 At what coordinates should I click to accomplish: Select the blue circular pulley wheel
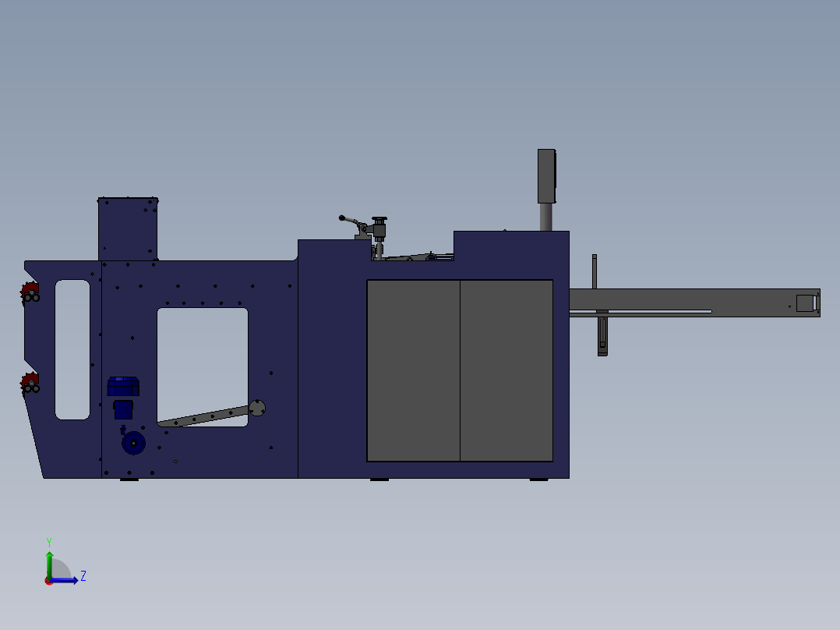(x=133, y=443)
